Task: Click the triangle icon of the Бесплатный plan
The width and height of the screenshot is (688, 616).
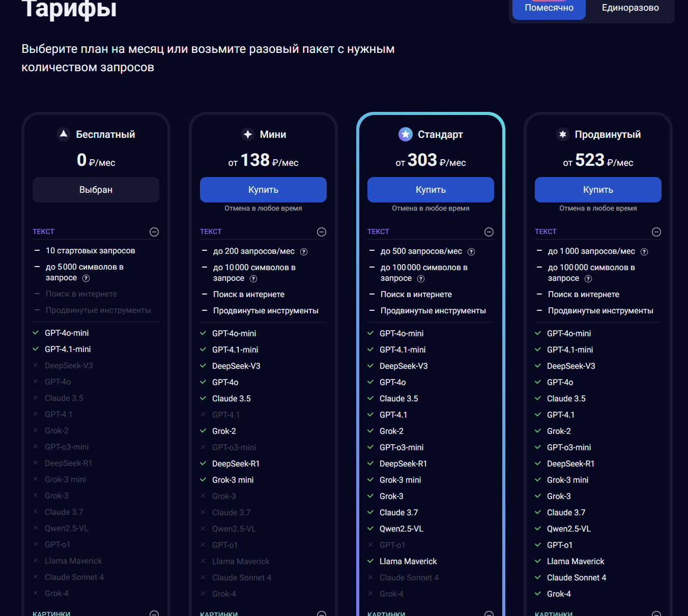Action: tap(64, 134)
